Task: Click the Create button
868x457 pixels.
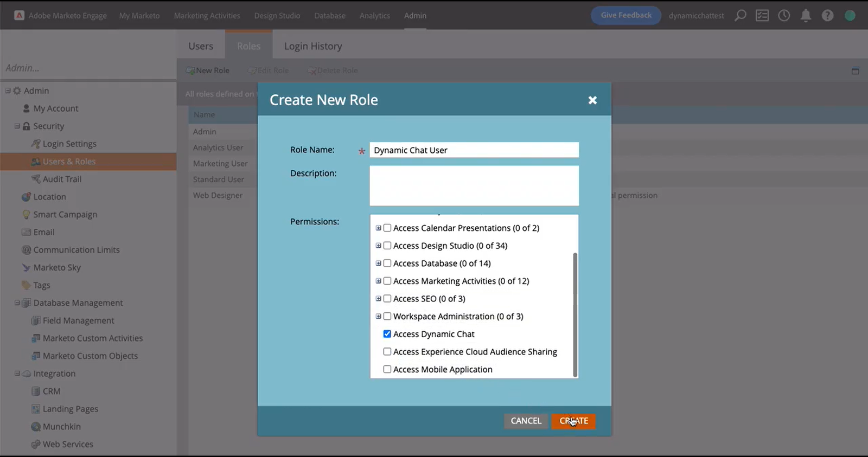Action: tap(573, 421)
